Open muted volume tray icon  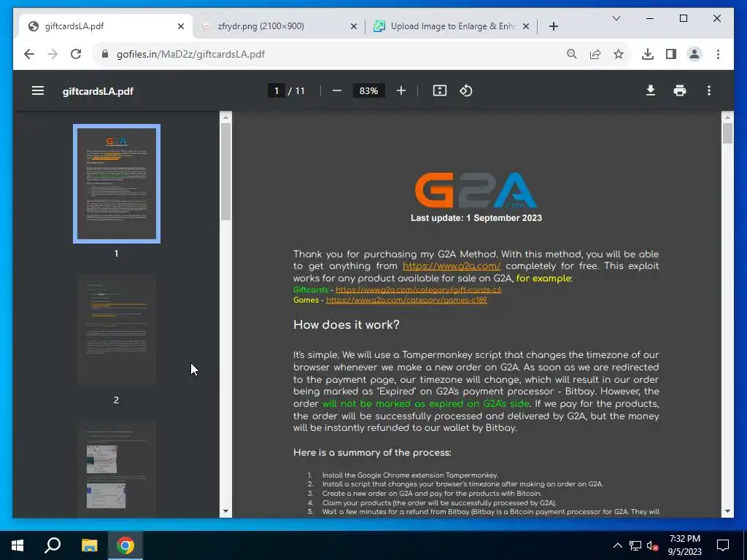(653, 545)
